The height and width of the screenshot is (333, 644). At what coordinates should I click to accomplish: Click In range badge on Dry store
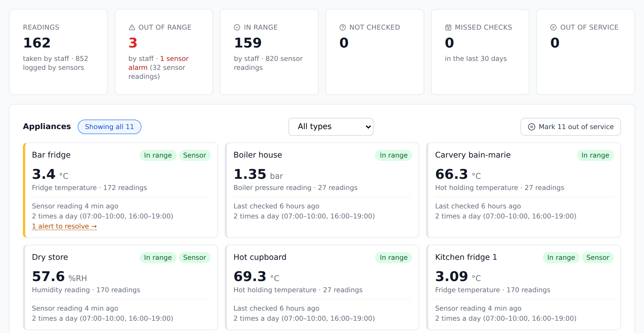click(158, 258)
